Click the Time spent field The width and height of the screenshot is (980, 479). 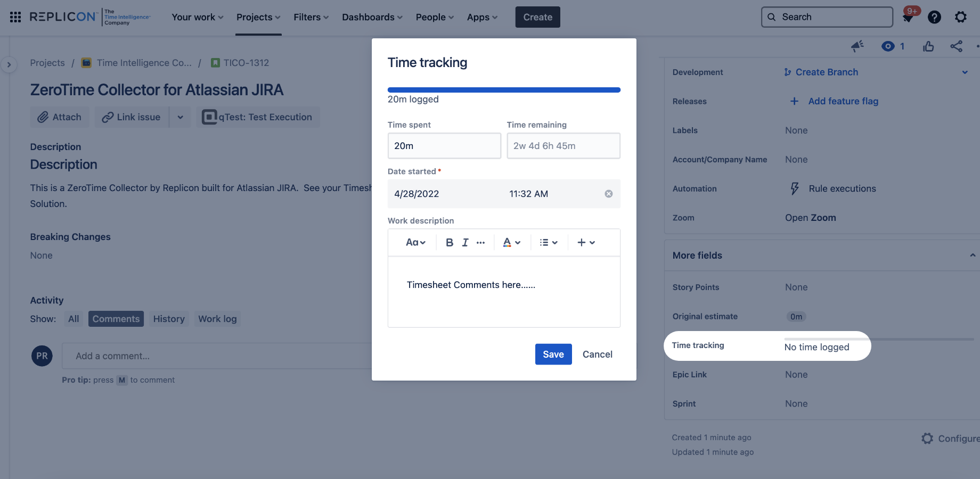coord(444,146)
